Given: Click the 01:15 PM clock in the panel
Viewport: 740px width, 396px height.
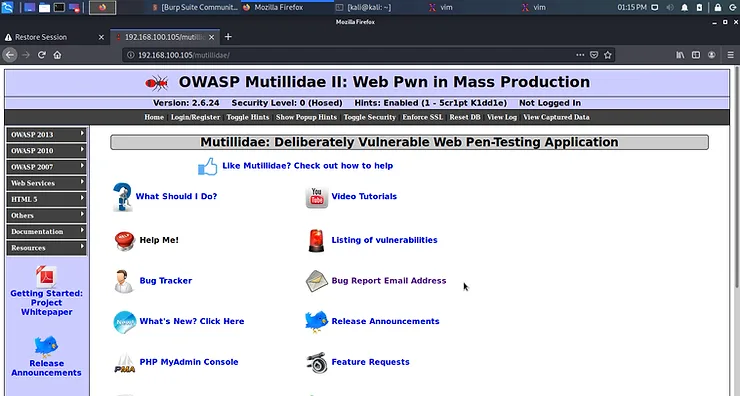Looking at the screenshot, I should [x=632, y=7].
